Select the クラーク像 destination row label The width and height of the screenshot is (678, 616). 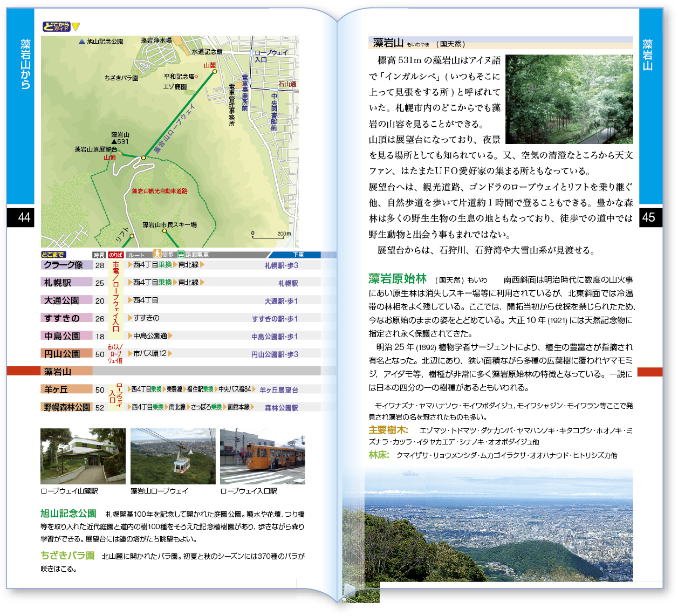(x=67, y=265)
